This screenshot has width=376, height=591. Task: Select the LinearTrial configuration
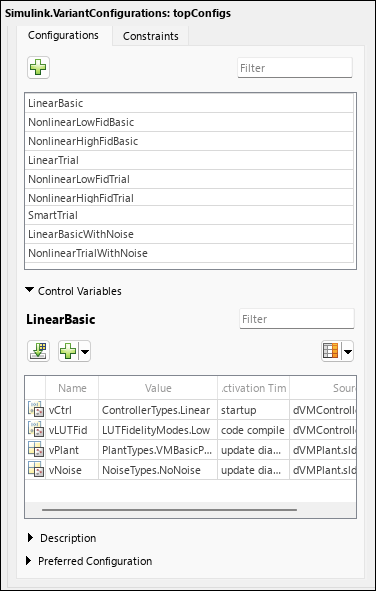[189, 160]
